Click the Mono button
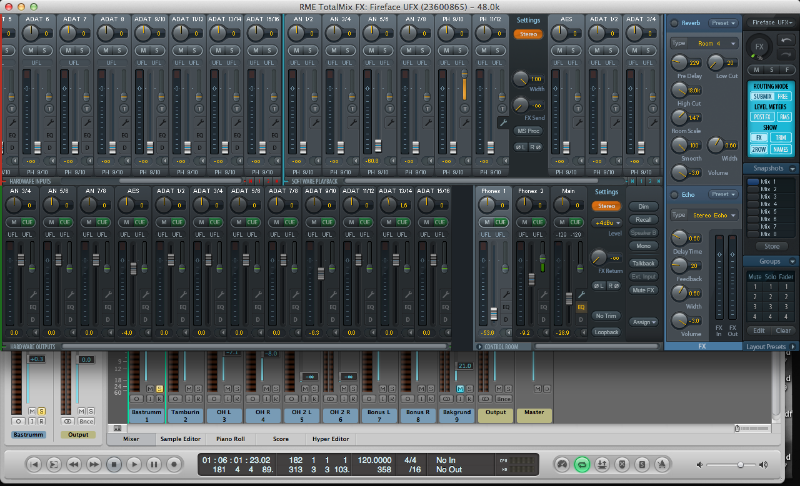800x486 pixels. click(x=643, y=246)
